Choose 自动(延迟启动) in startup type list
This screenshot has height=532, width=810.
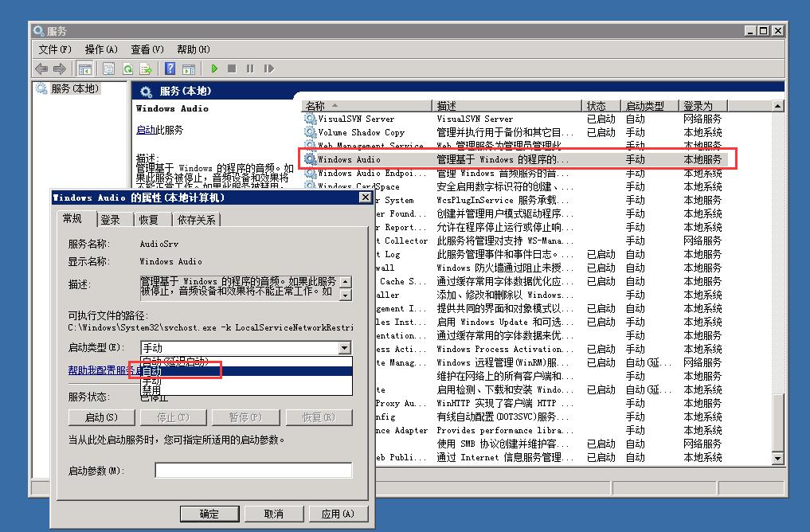pos(246,361)
